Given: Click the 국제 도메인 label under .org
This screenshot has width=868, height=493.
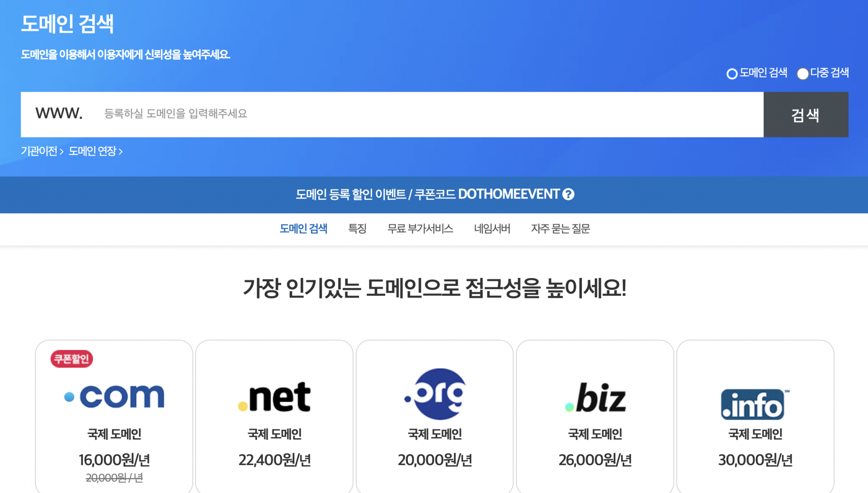Looking at the screenshot, I should pos(435,434).
